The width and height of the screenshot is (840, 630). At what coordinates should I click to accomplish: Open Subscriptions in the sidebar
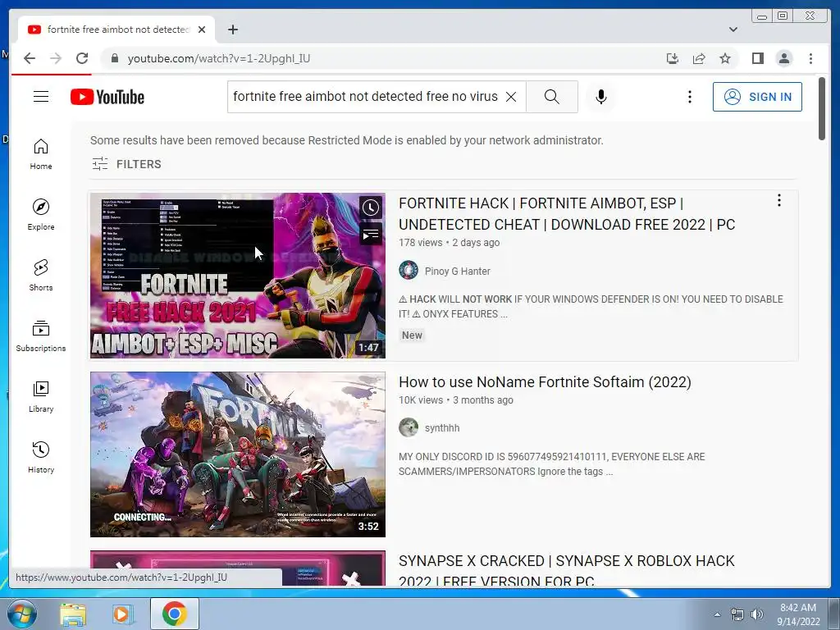[41, 336]
